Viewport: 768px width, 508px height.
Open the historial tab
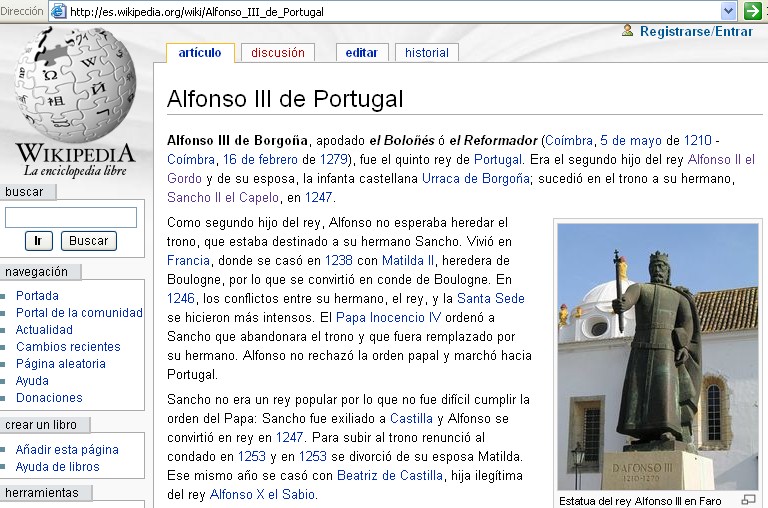(427, 53)
